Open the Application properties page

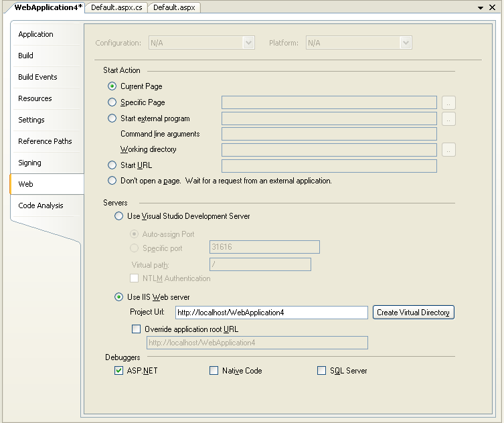click(47, 34)
